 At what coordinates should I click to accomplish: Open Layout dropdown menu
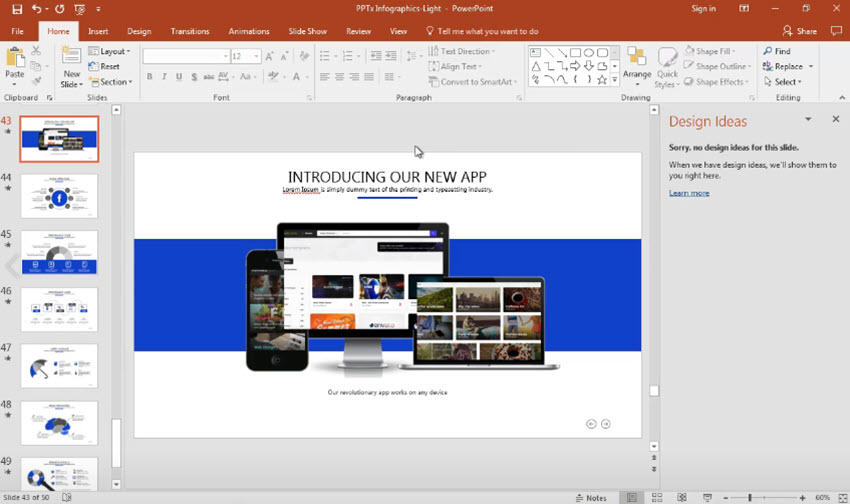coord(109,51)
